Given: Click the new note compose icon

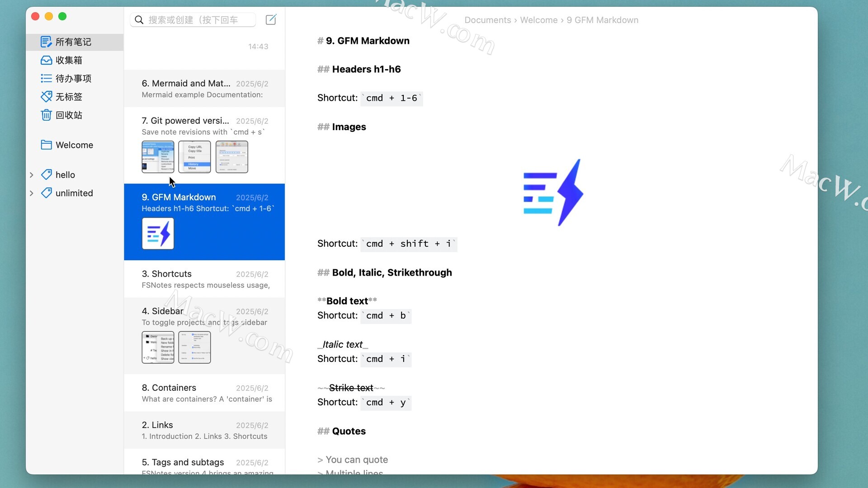Looking at the screenshot, I should click(271, 19).
